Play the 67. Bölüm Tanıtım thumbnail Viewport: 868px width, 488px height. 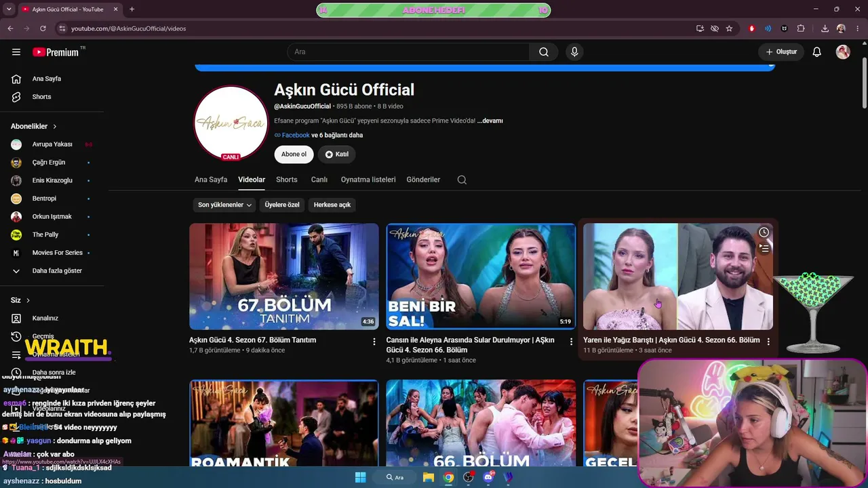click(284, 277)
